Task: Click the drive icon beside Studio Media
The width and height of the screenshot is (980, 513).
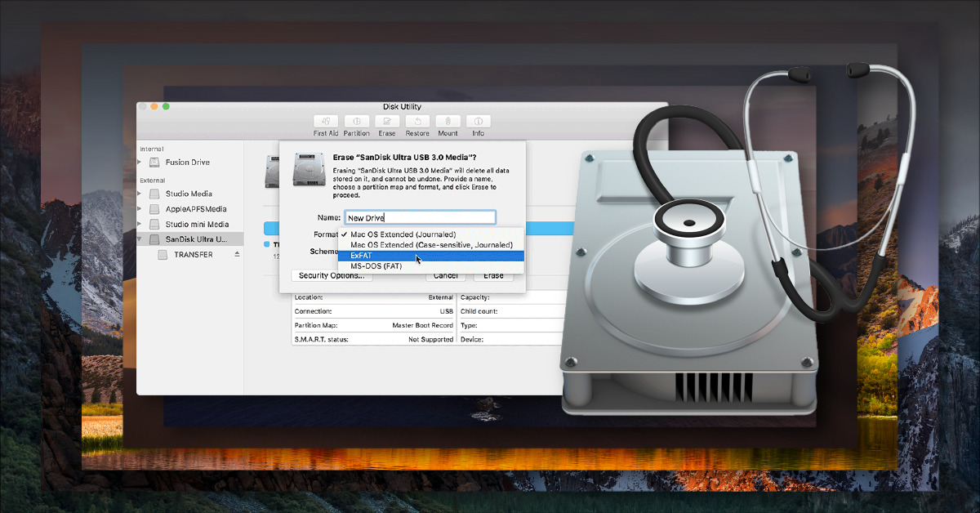Action: pos(154,194)
